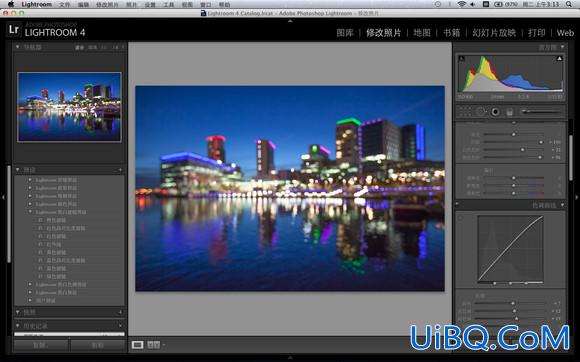The height and width of the screenshot is (362, 580).
Task: Toggle shadow clipping indicator in histogram
Action: (x=461, y=58)
